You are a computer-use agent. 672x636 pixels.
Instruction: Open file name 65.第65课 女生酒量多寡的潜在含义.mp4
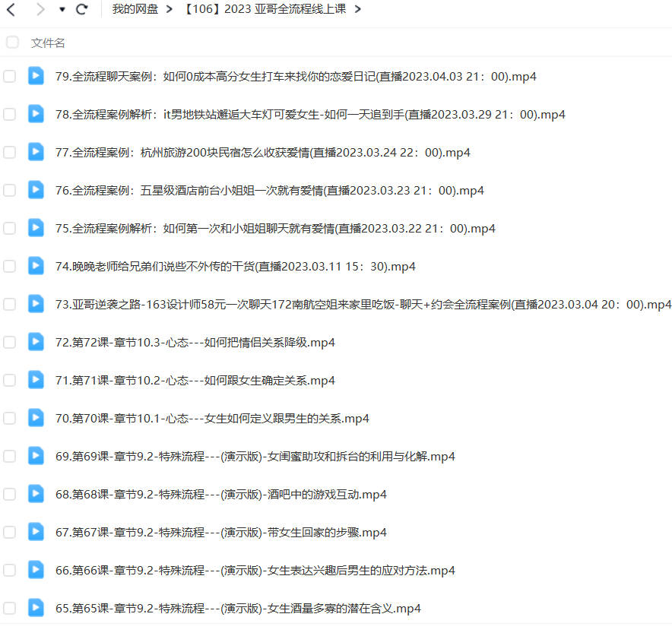pyautogui.click(x=238, y=609)
